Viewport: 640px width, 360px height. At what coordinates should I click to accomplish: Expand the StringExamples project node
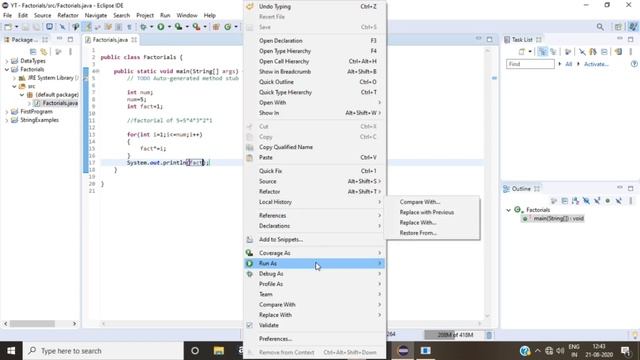(x=7, y=120)
